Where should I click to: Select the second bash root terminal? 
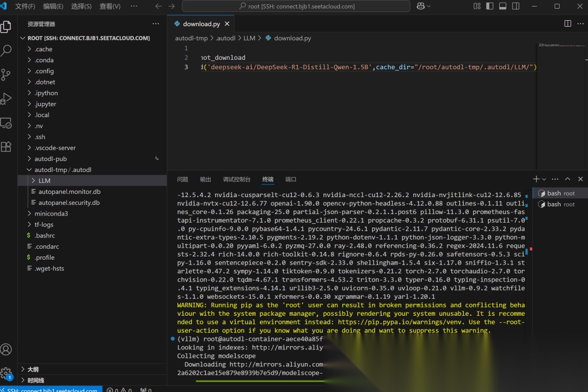click(560, 204)
